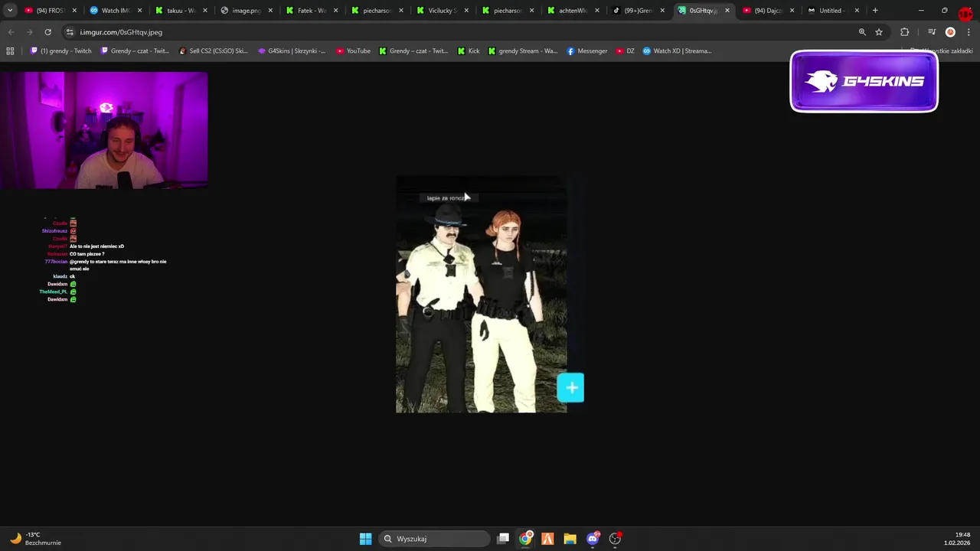Image resolution: width=980 pixels, height=551 pixels.
Task: Switch to the Fatek Kick tab
Action: (312, 11)
